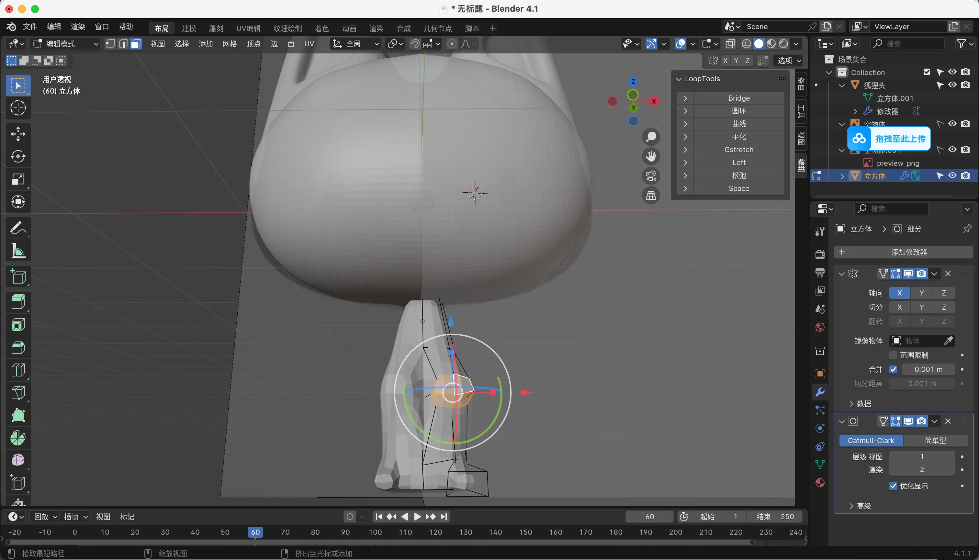Select 简单型 subdivision type
Screen dimensions: 979x560
click(x=935, y=440)
